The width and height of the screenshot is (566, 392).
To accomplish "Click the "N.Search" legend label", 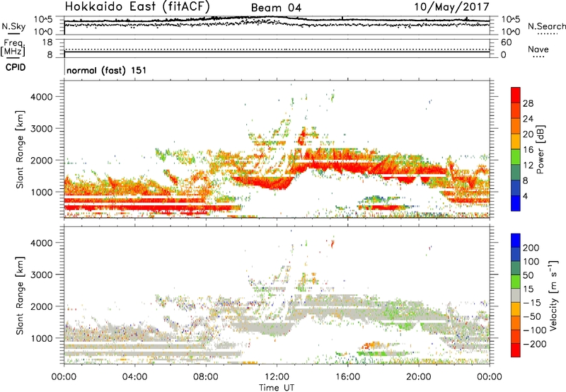I will [x=546, y=26].
